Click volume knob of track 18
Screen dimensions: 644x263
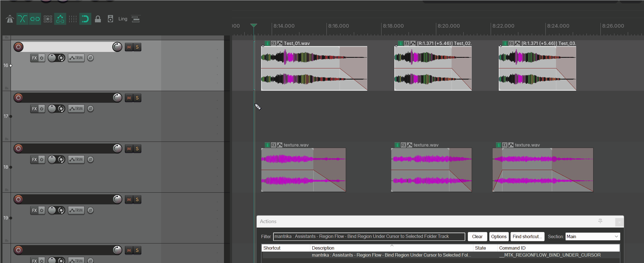(117, 149)
